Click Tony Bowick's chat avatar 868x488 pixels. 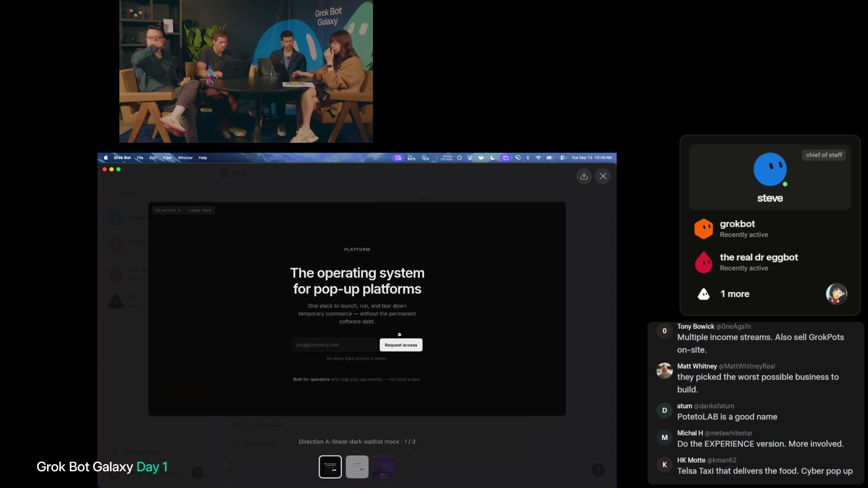point(665,331)
